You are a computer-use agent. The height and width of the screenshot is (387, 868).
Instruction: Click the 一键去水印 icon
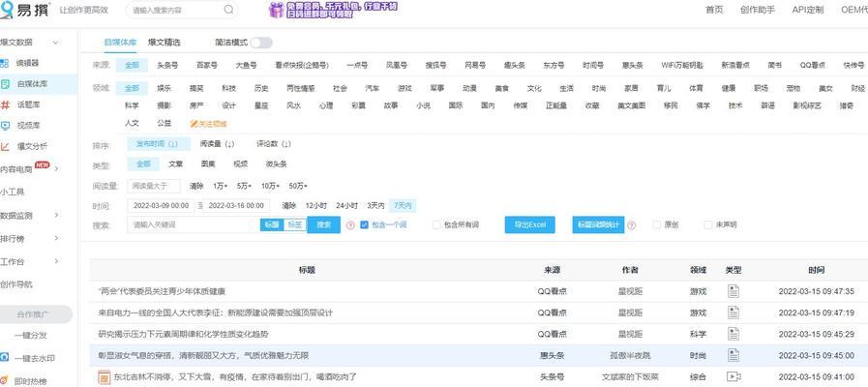(5, 358)
